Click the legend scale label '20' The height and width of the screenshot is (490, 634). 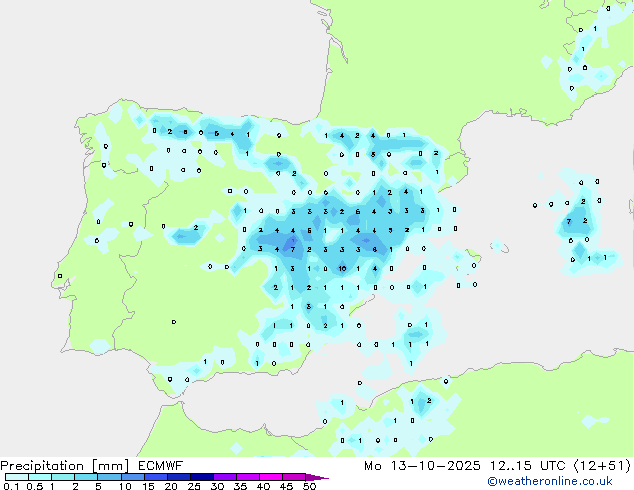171,486
